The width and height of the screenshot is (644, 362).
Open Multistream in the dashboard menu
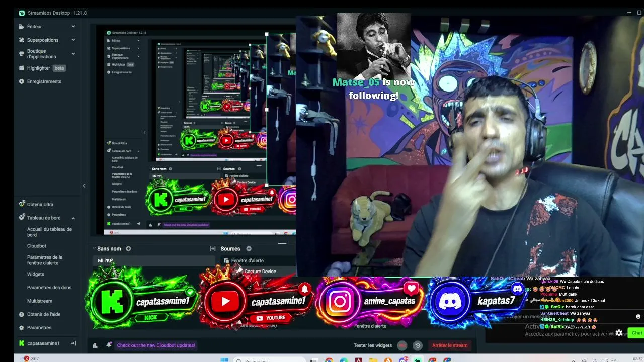point(40,301)
